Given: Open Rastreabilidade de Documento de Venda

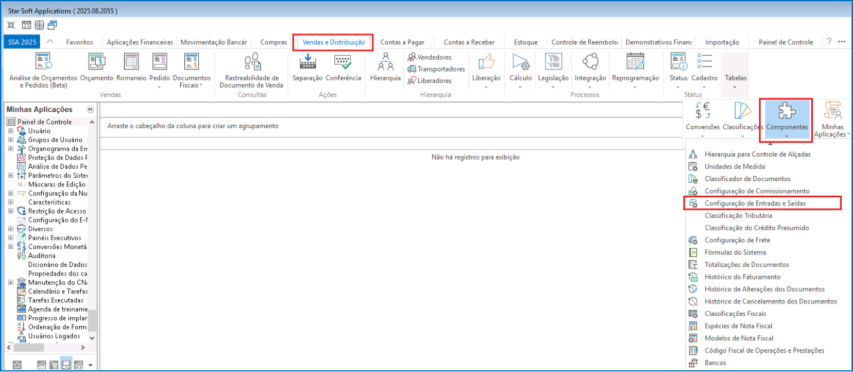Looking at the screenshot, I should tap(252, 71).
